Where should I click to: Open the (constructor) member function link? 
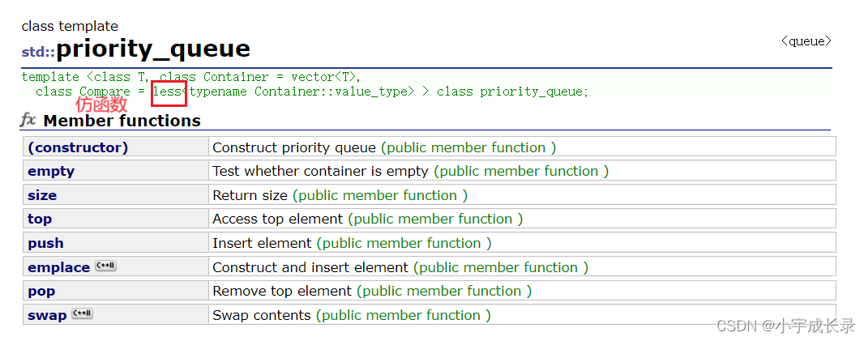(x=78, y=147)
